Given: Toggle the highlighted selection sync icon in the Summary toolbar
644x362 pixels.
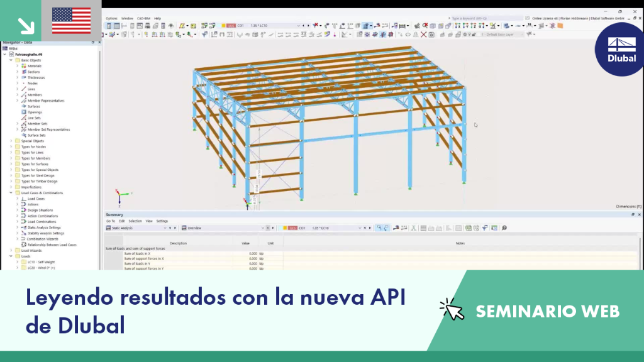Looking at the screenshot, I should [379, 228].
